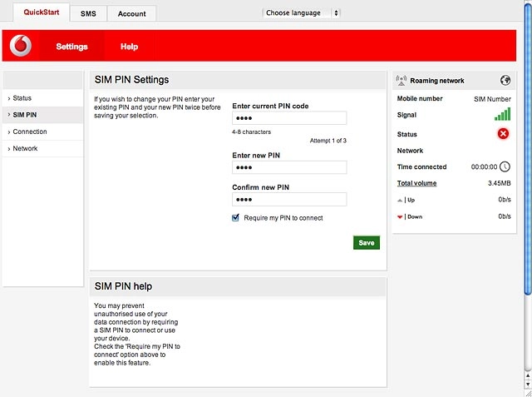Open the Choose language dropdown
The image size is (532, 397).
tap(301, 13)
